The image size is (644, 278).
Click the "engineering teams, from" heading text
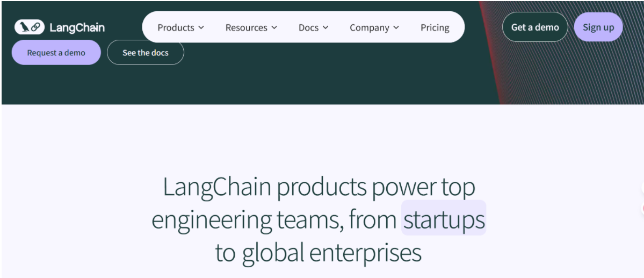[x=274, y=219]
